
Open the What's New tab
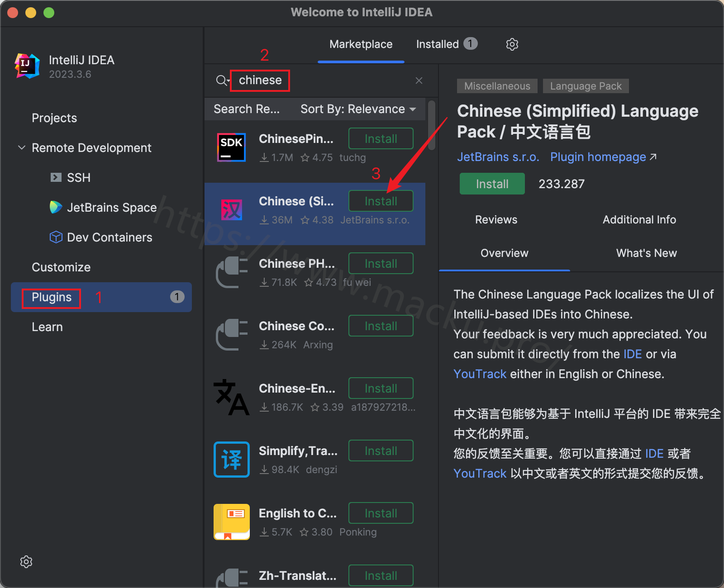click(646, 253)
